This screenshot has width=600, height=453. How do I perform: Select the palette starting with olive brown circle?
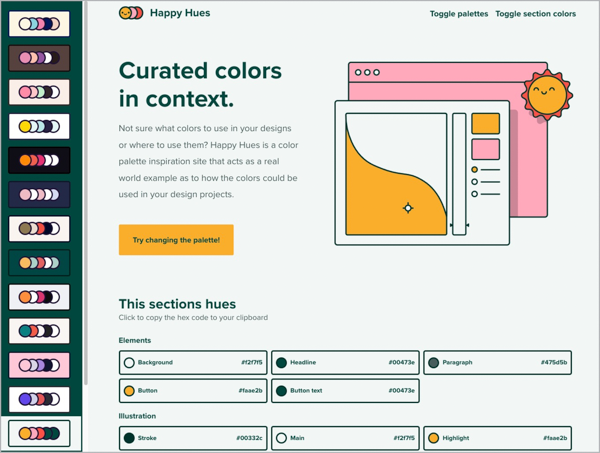click(x=39, y=229)
